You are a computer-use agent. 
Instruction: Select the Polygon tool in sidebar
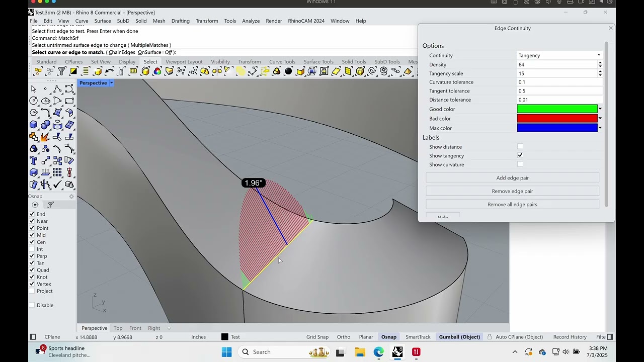coord(34,113)
